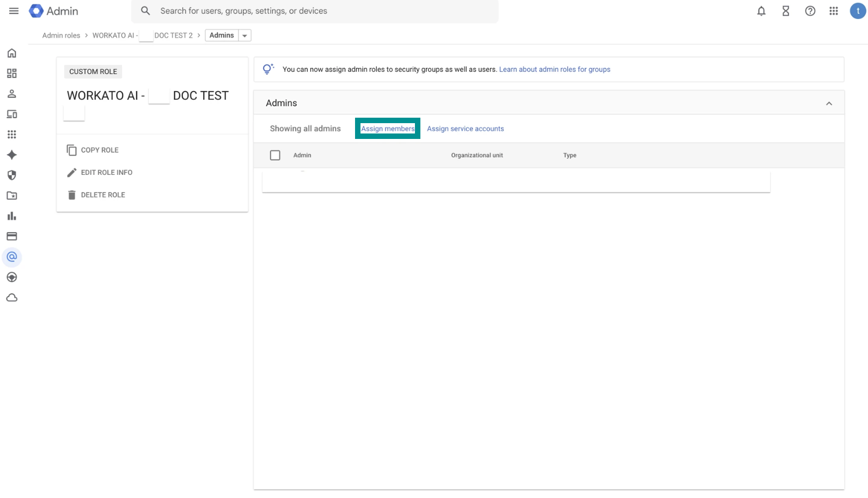Click the Home icon in sidebar
The image size is (868, 498).
pos(12,53)
